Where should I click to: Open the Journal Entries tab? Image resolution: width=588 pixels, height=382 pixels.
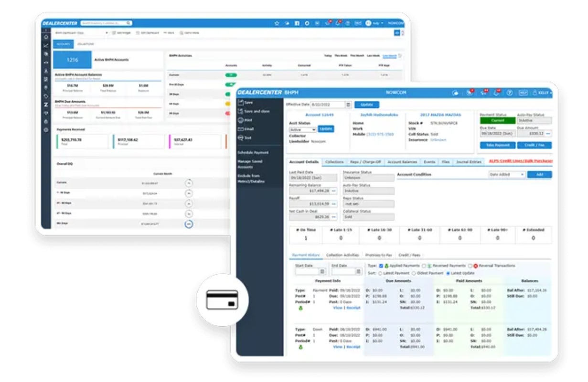click(469, 162)
